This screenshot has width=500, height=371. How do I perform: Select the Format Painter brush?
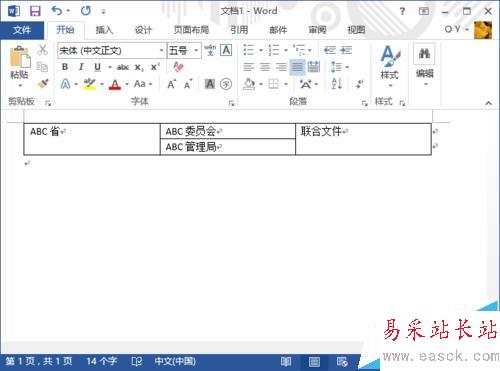click(x=43, y=84)
